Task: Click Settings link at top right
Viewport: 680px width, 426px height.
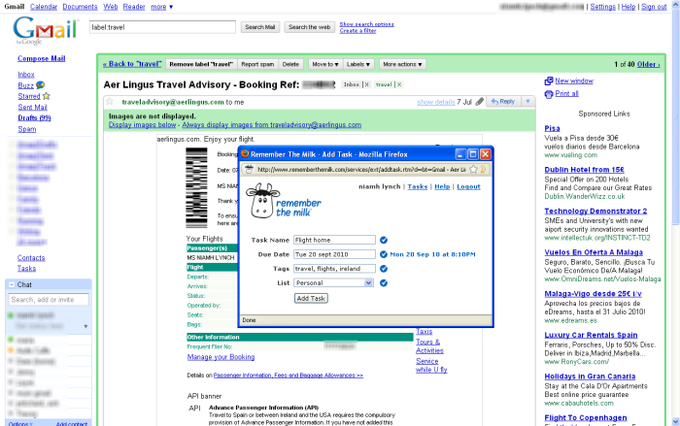Action: coord(602,7)
